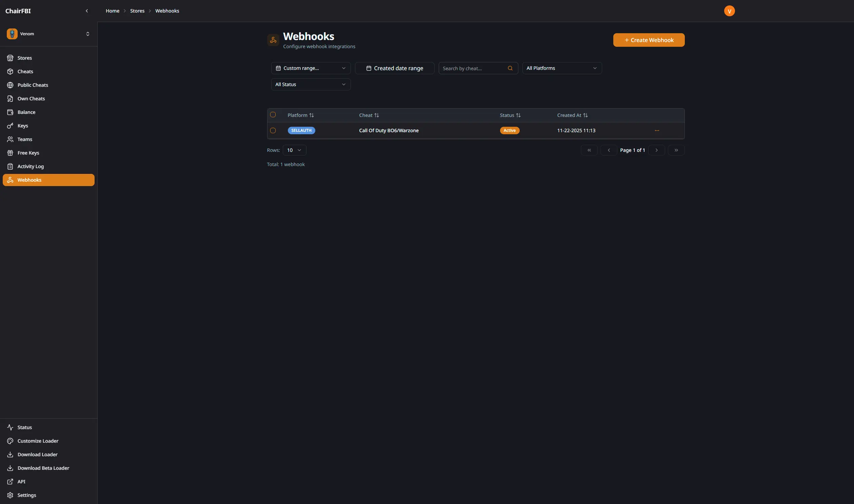Navigate to Stores via the breadcrumb
This screenshot has width=854, height=504.
[137, 11]
